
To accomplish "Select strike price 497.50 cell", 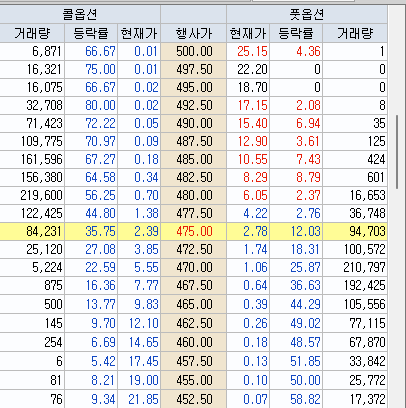I will click(x=194, y=70).
